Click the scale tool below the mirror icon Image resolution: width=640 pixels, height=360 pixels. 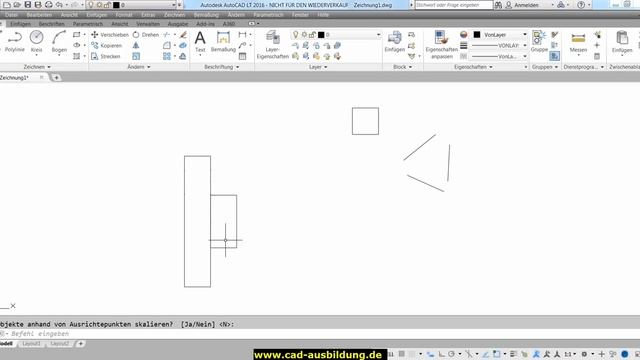(136, 56)
